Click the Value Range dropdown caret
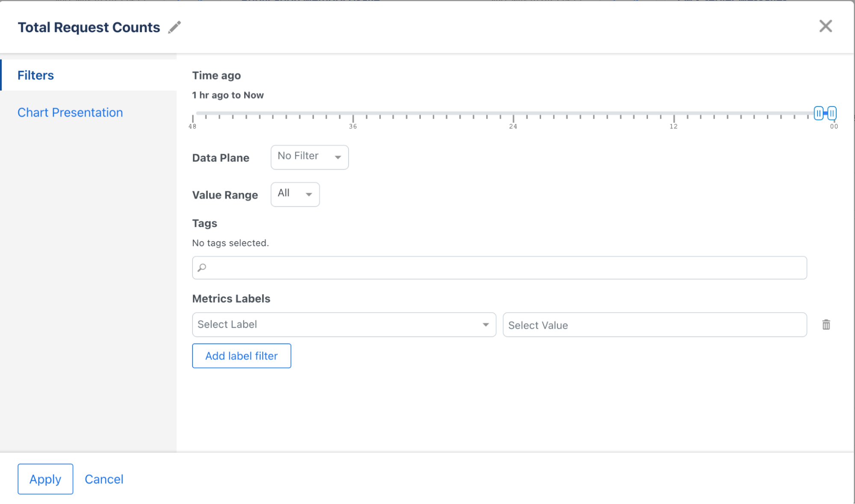 (x=309, y=195)
